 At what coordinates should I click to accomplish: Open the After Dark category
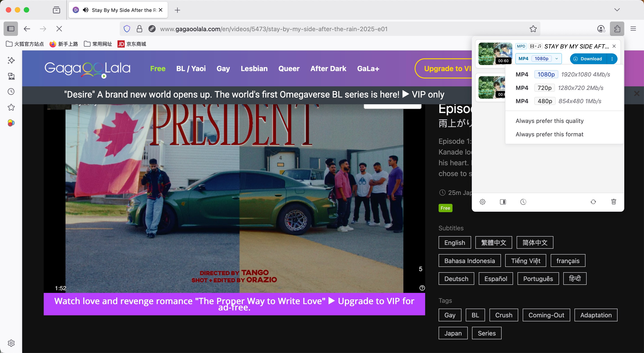(328, 68)
